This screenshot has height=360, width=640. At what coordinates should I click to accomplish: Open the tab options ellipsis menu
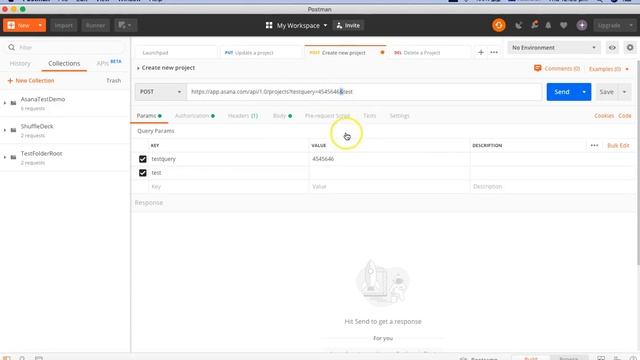[x=494, y=52]
